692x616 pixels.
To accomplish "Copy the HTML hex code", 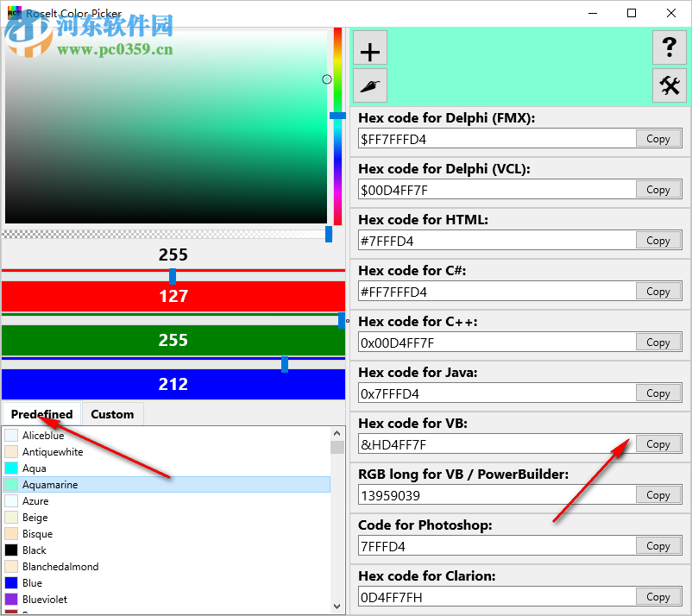I will point(658,240).
